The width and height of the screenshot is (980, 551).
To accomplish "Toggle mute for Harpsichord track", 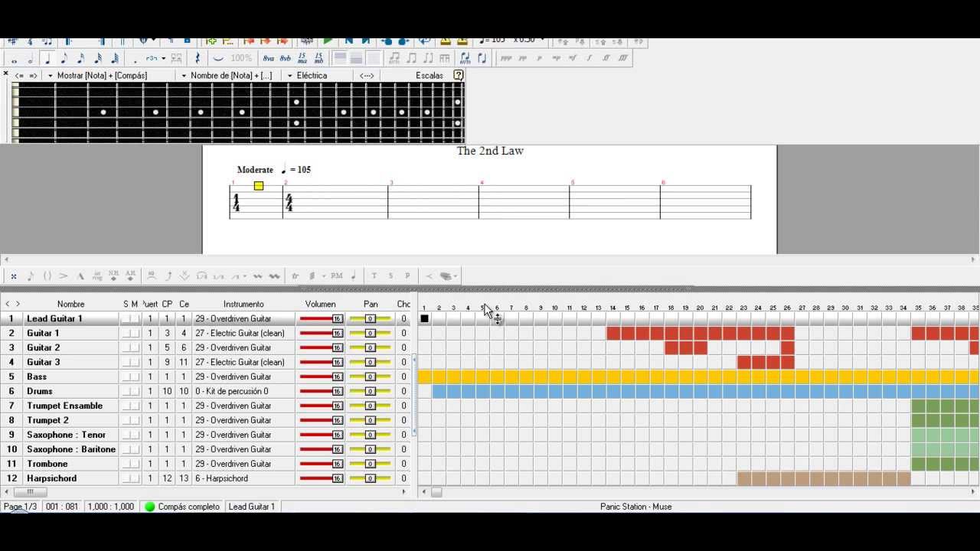I will pyautogui.click(x=136, y=478).
